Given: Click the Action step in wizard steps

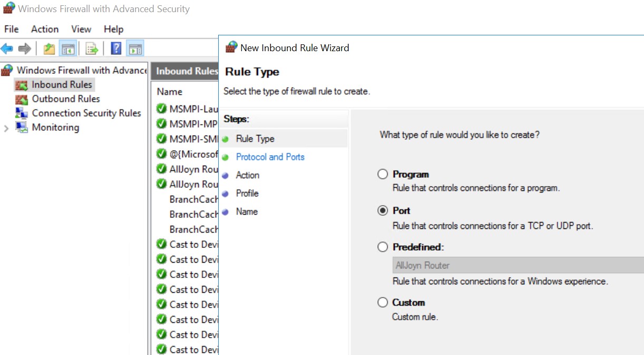Looking at the screenshot, I should 248,175.
